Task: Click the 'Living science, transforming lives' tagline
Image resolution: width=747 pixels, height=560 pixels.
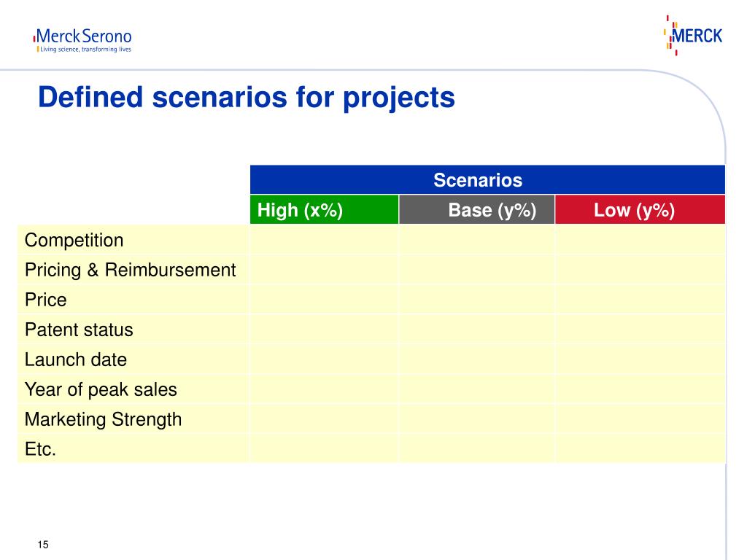Action: coord(85,50)
